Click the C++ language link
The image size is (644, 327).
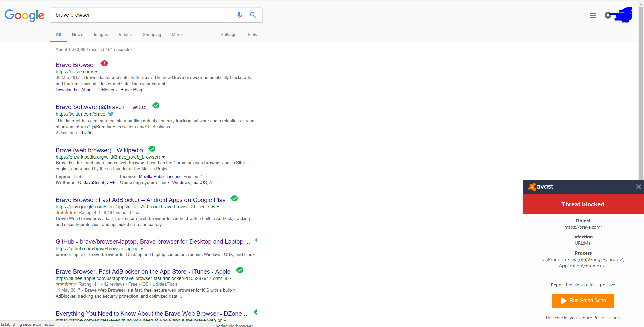point(111,183)
